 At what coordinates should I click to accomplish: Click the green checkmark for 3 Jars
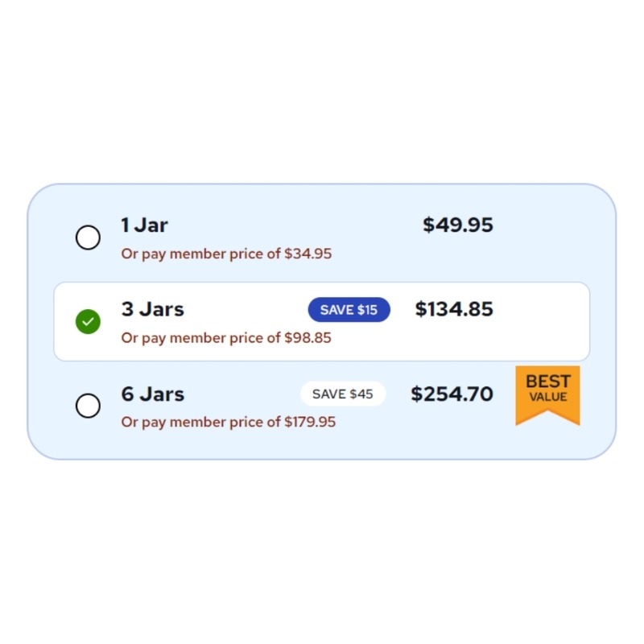coord(88,322)
